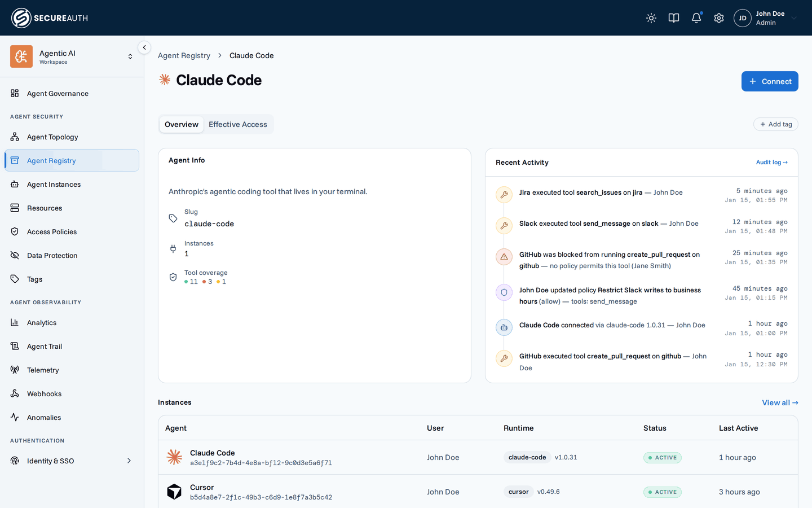Expand Identity & SSO chevron

point(129,461)
